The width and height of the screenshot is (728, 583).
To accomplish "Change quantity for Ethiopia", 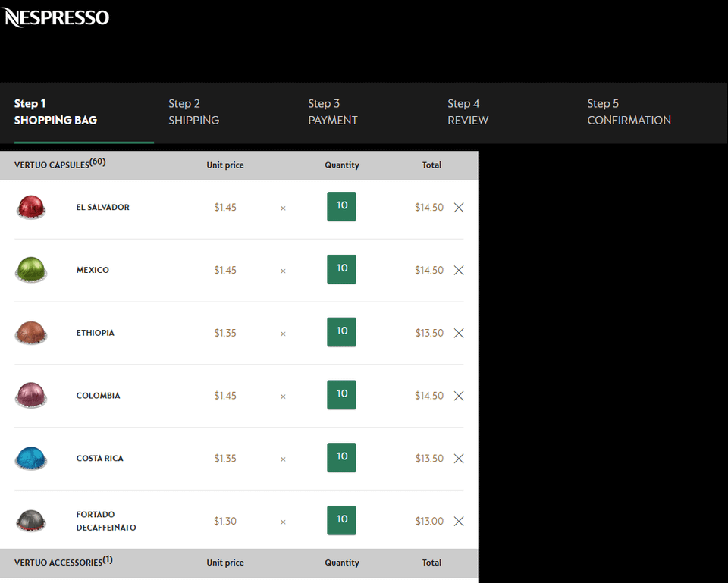I will 342,332.
